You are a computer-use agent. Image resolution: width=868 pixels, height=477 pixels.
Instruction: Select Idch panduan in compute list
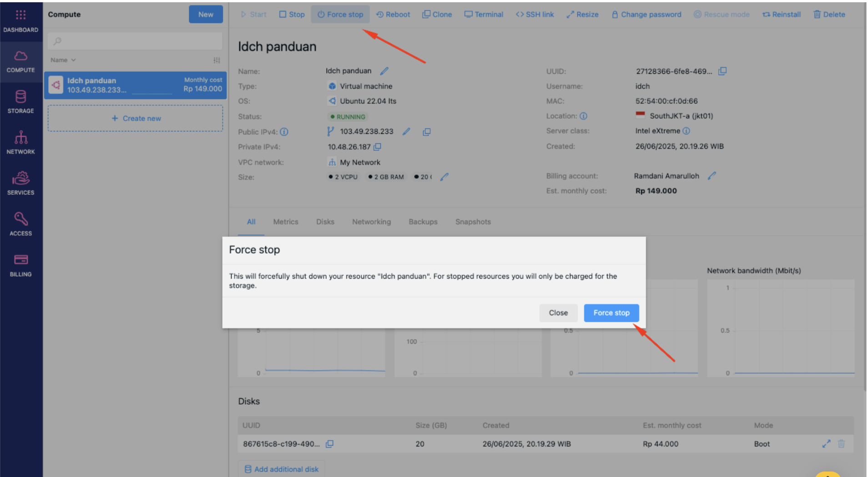click(136, 85)
